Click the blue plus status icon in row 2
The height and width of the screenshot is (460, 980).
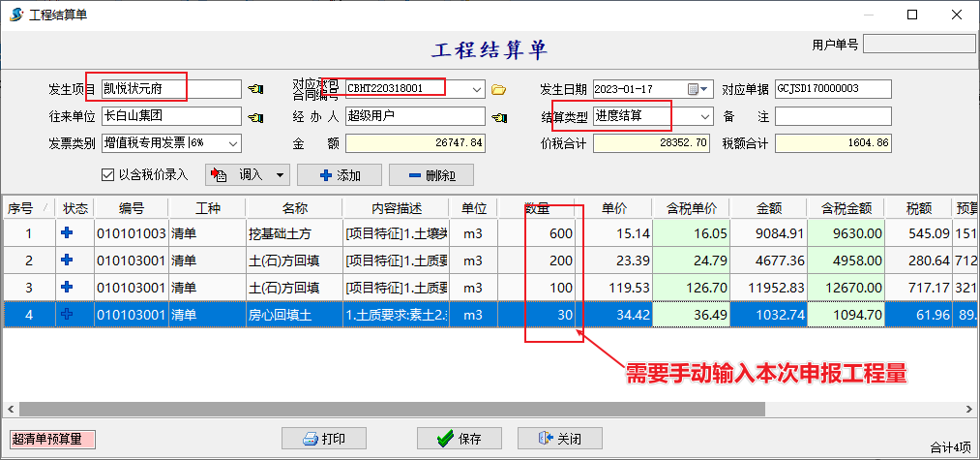[x=67, y=261]
